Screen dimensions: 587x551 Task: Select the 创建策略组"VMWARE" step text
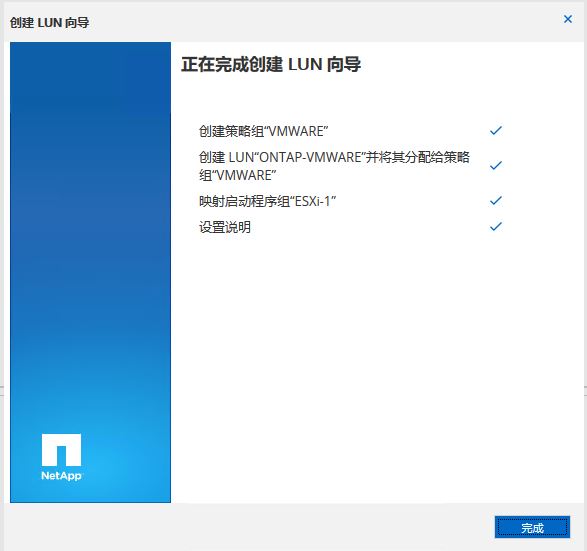click(x=264, y=131)
